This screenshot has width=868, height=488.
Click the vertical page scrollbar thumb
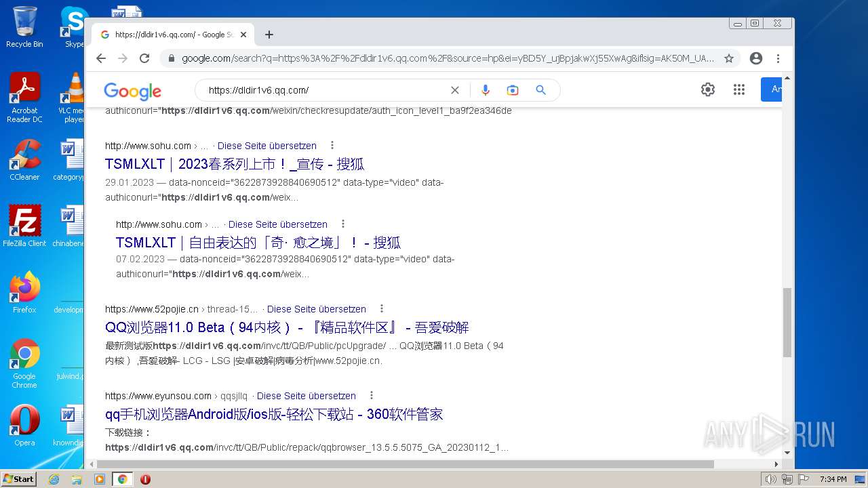tap(787, 322)
